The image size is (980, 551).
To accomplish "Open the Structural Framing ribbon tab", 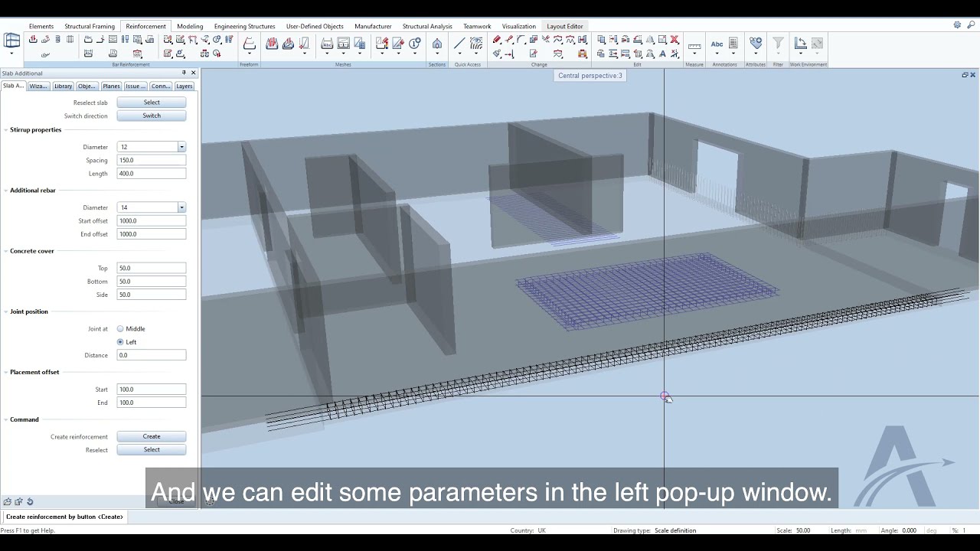I will [x=90, y=26].
